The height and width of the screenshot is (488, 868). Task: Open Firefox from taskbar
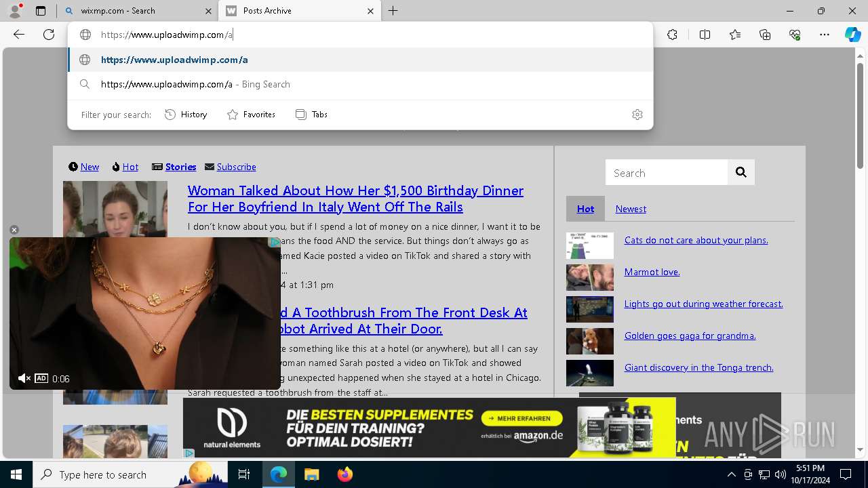[x=344, y=474]
